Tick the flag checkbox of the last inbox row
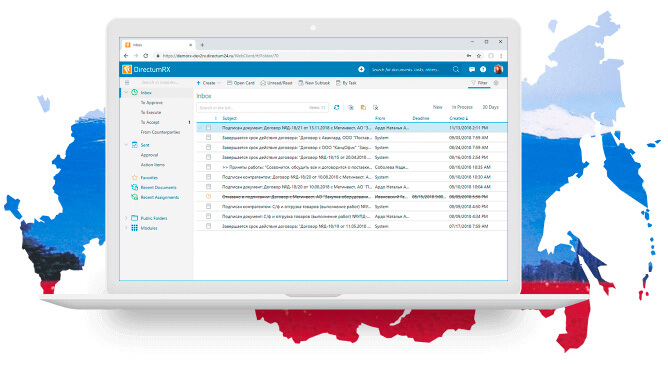Image resolution: width=668 pixels, height=365 pixels. 209,226
